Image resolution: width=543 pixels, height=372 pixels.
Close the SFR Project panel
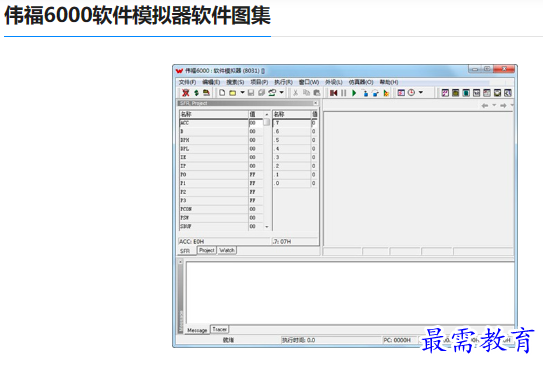(x=315, y=103)
